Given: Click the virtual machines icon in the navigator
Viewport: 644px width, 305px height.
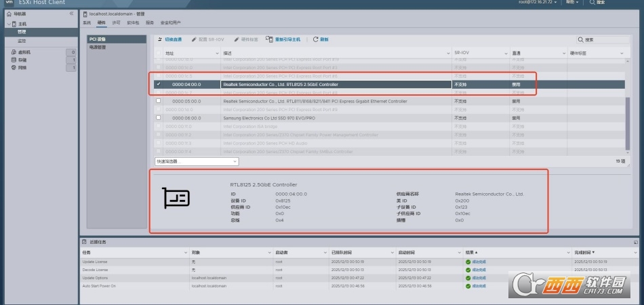Looking at the screenshot, I should (x=14, y=52).
